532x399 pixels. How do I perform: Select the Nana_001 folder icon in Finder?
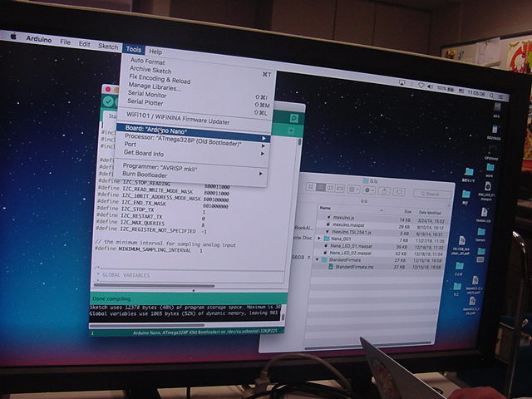(327, 239)
